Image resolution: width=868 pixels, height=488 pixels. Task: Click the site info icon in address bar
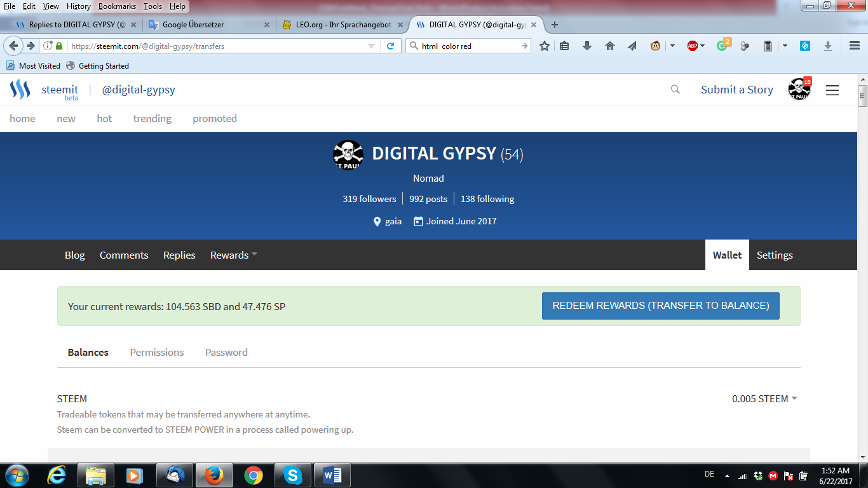tap(48, 46)
